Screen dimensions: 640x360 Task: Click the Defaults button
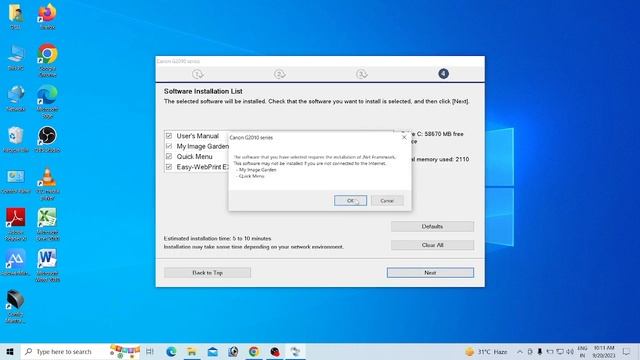click(x=432, y=227)
